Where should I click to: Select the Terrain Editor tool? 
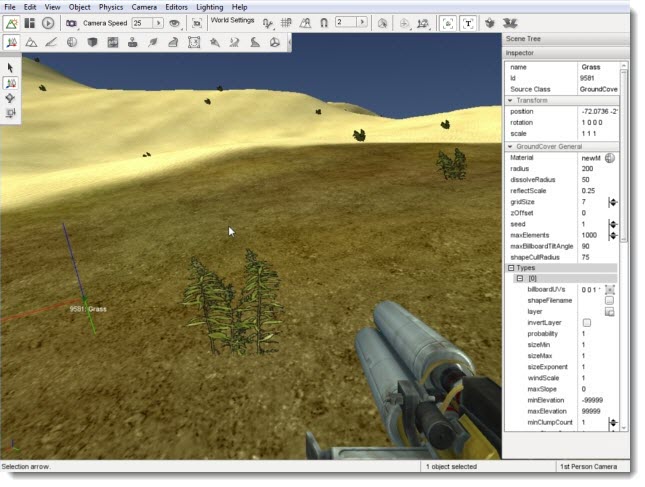[x=31, y=42]
